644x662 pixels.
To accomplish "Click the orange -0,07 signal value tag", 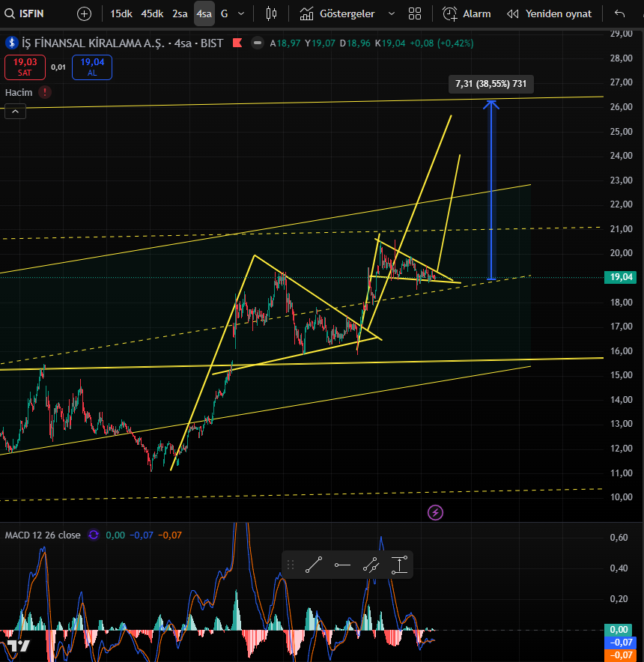I will pos(620,655).
